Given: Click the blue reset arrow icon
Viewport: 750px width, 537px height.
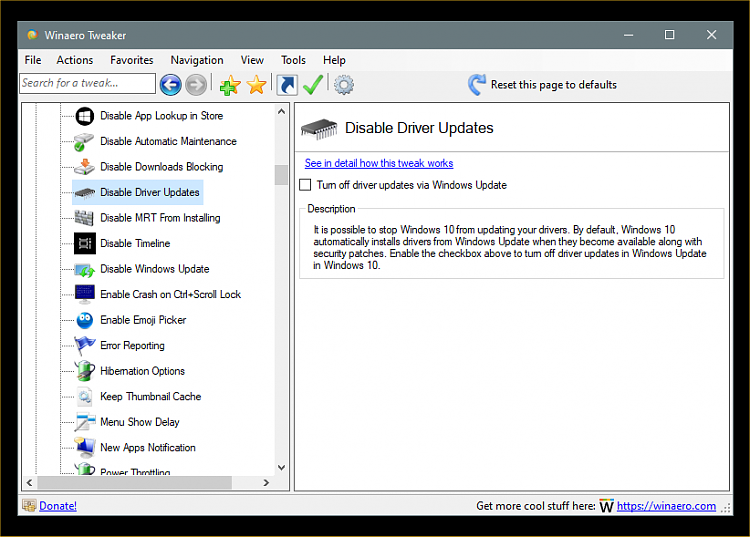Looking at the screenshot, I should pyautogui.click(x=476, y=85).
